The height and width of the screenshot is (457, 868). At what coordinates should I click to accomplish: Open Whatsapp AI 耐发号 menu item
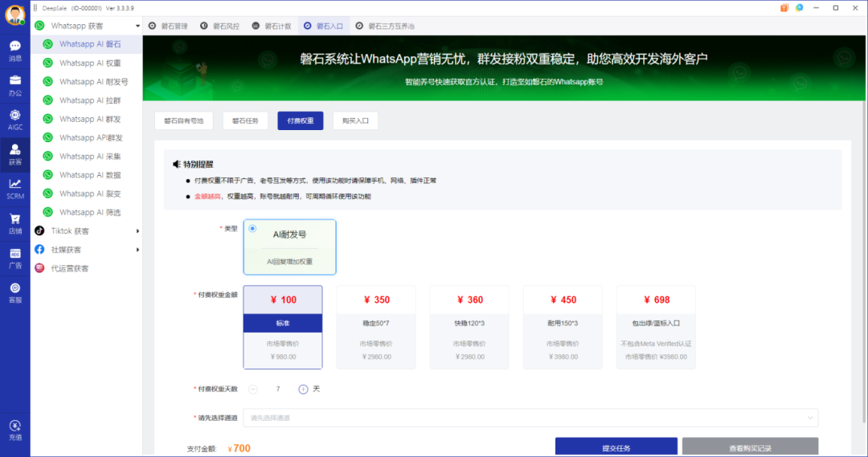[87, 81]
